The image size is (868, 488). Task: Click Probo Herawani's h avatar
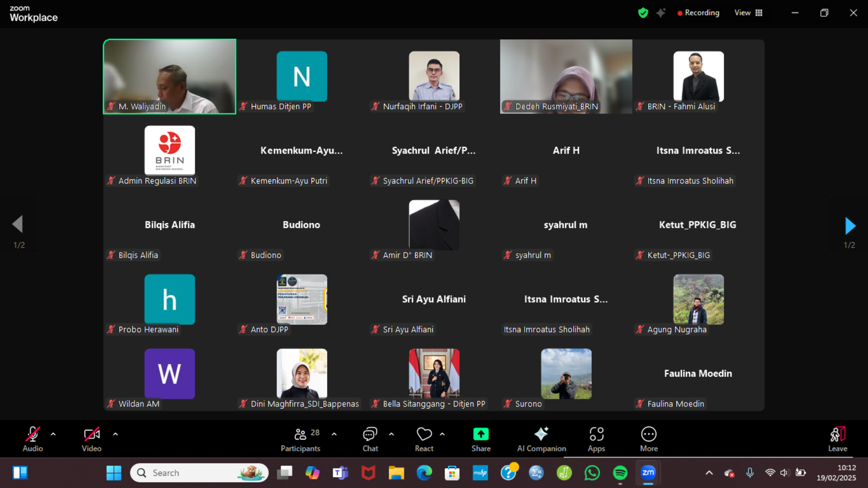(x=170, y=299)
